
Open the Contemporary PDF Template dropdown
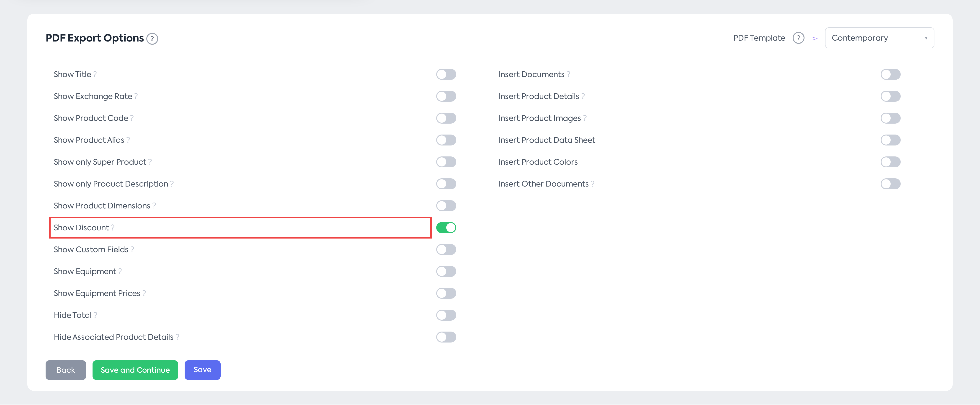(879, 38)
